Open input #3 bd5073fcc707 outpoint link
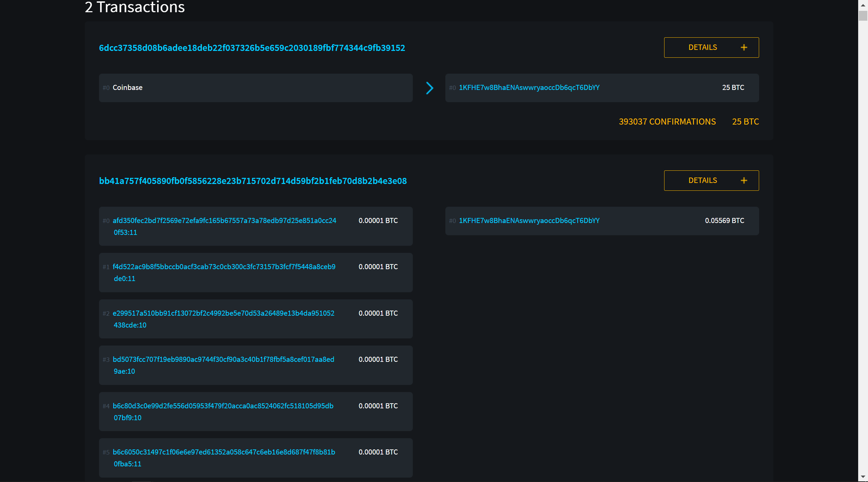The image size is (868, 482). 223,359
